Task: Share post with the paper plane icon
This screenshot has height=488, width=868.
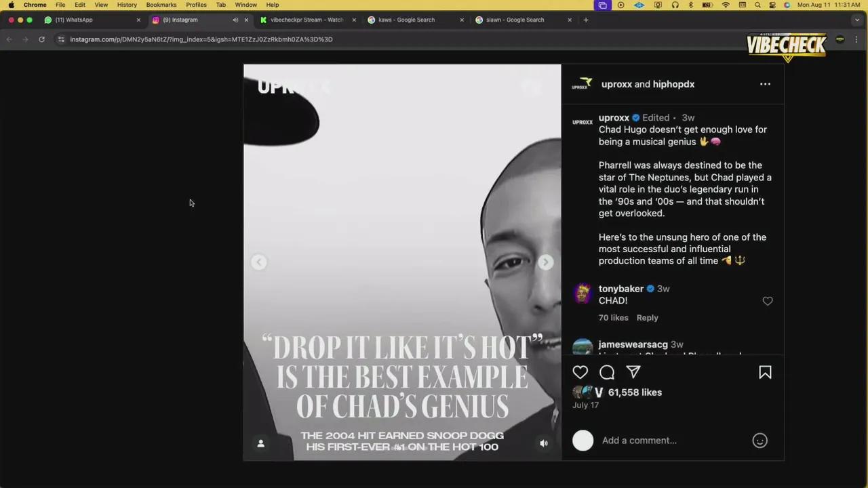Action: click(633, 372)
